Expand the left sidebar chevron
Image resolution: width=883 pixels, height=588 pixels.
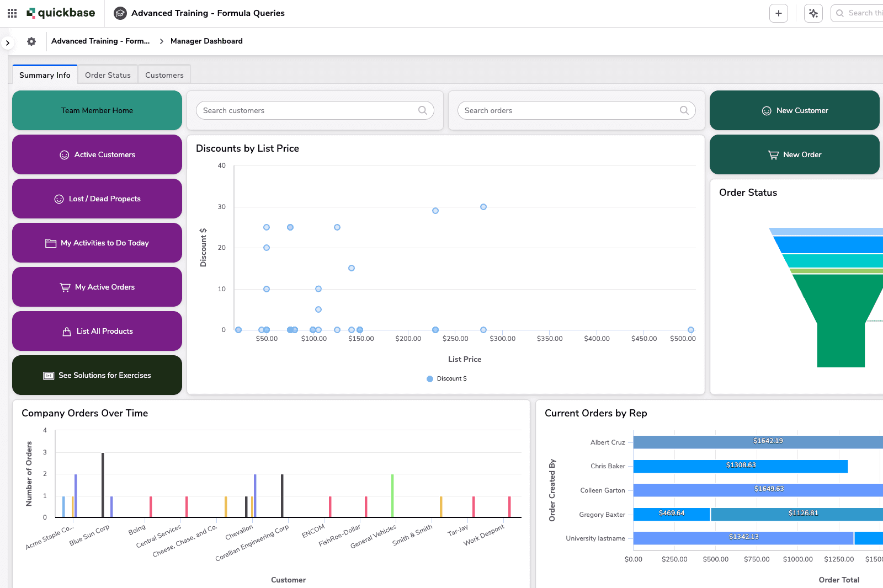pos(7,42)
